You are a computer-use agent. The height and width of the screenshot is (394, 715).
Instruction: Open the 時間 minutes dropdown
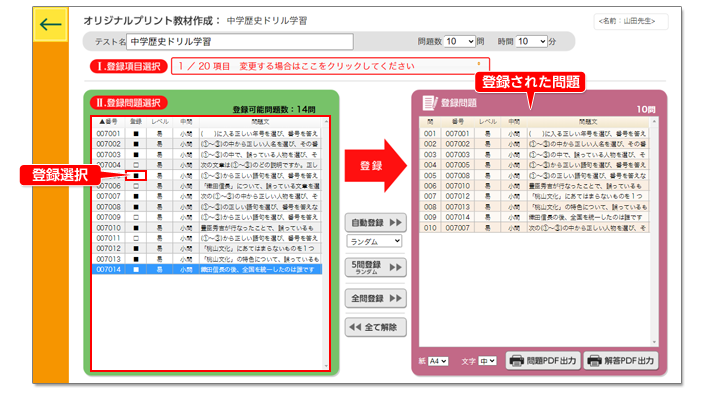(531, 41)
